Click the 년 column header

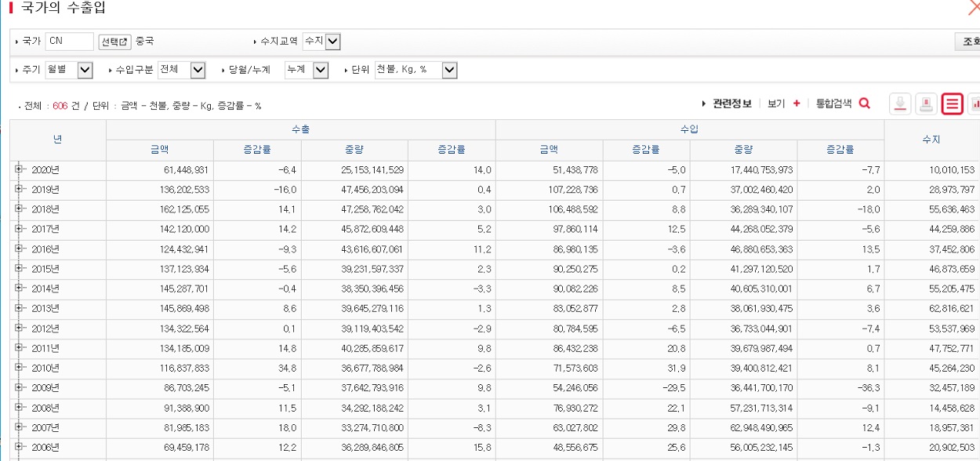pyautogui.click(x=58, y=140)
